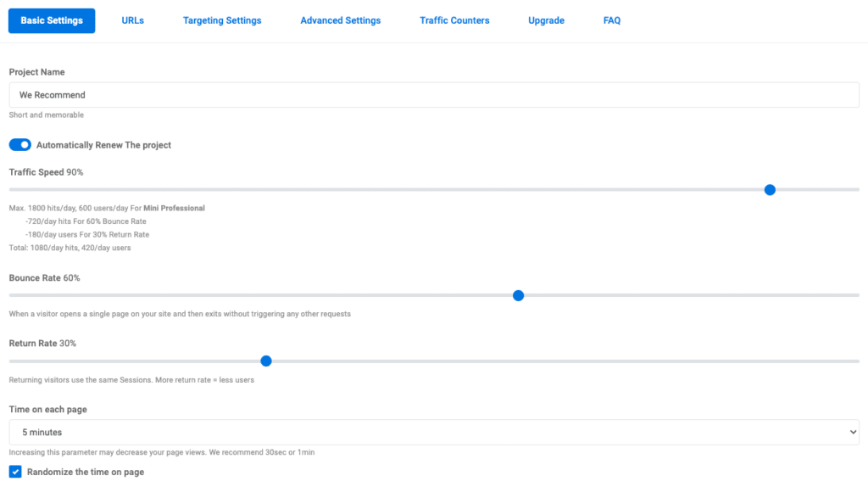Select the Upgrade tab
868x498 pixels.
point(547,20)
